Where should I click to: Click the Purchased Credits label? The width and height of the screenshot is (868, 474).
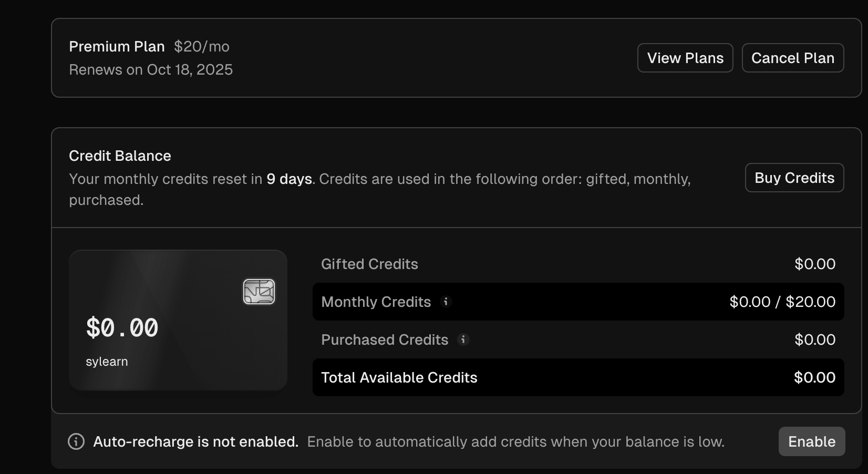coord(385,339)
